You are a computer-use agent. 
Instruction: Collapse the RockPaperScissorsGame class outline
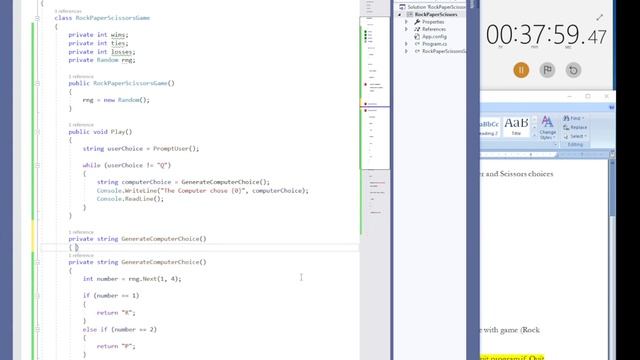click(37, 18)
